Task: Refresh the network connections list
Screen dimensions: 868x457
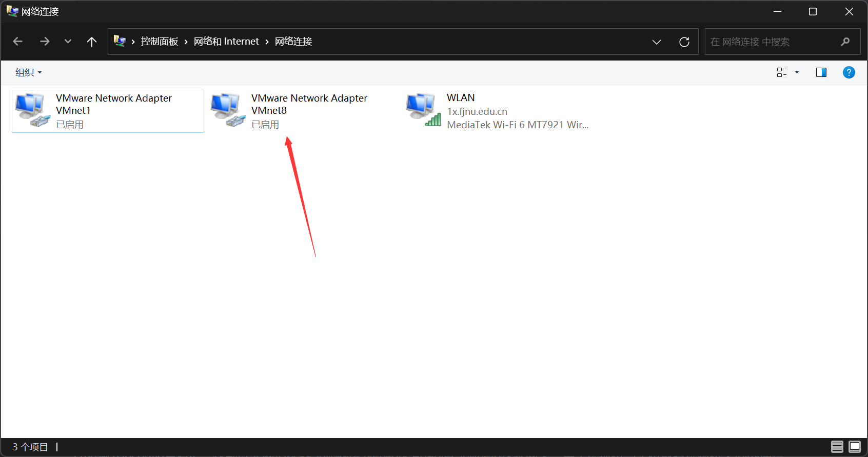Action: 684,42
